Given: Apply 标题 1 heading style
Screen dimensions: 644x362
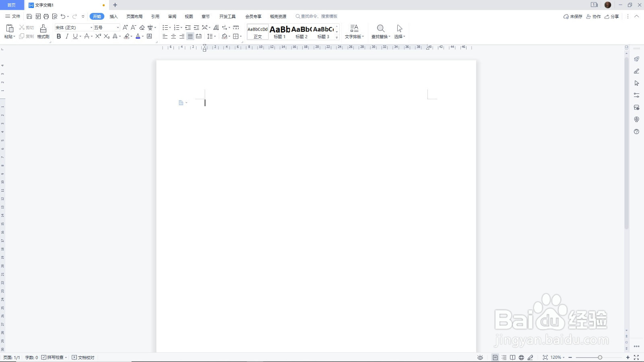Looking at the screenshot, I should [280, 32].
